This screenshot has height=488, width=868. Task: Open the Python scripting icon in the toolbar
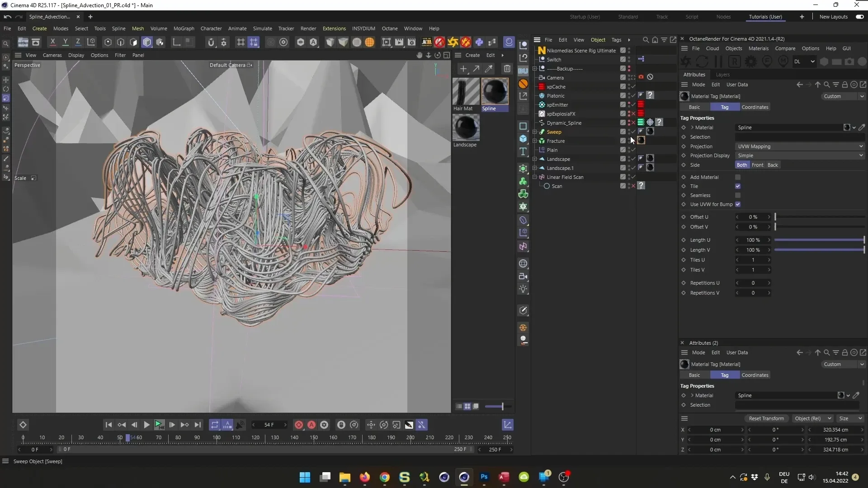[479, 42]
